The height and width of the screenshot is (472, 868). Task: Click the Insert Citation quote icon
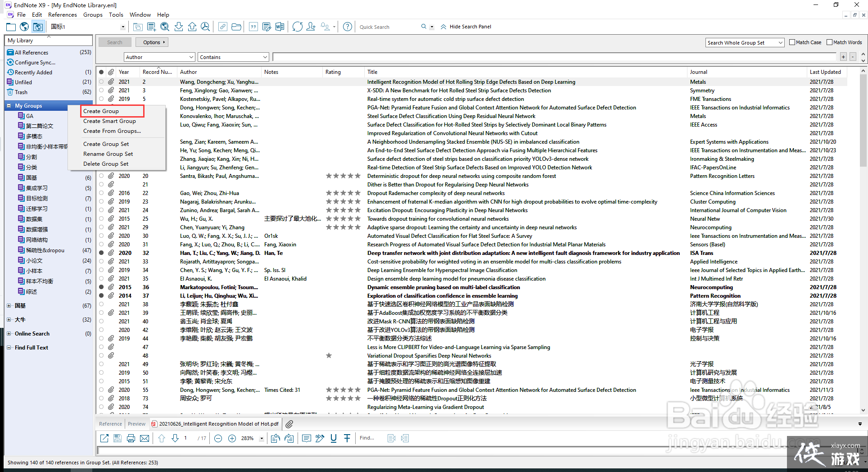tap(253, 27)
